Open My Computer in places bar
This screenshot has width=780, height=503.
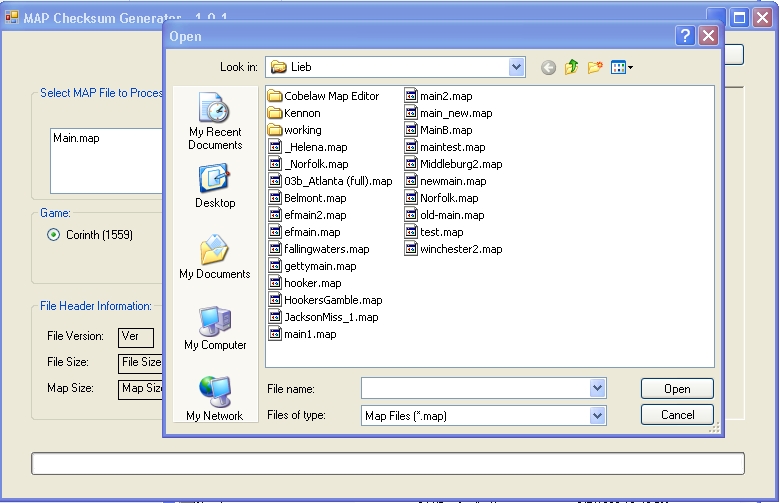tap(215, 328)
